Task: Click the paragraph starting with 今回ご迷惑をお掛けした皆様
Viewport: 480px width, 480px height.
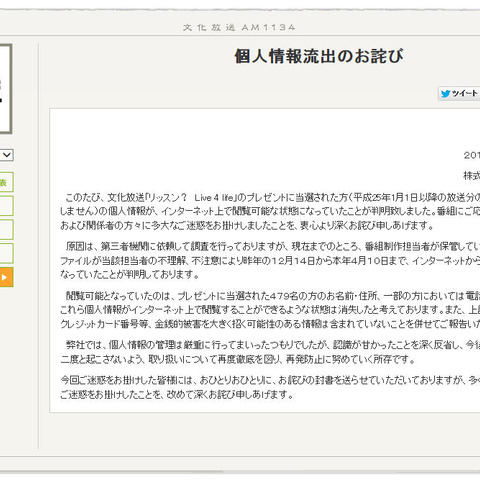Action: pos(270,387)
